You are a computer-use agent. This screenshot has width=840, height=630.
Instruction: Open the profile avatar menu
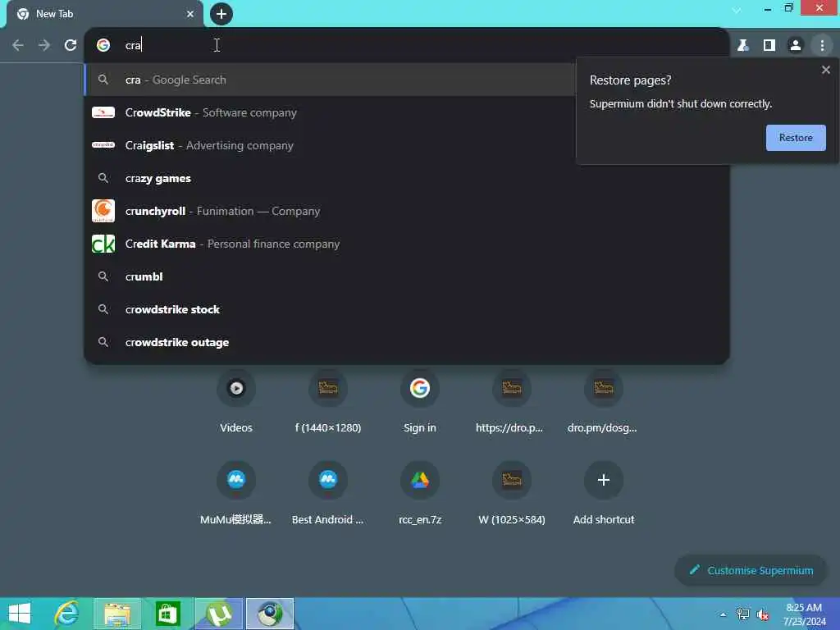(x=796, y=45)
